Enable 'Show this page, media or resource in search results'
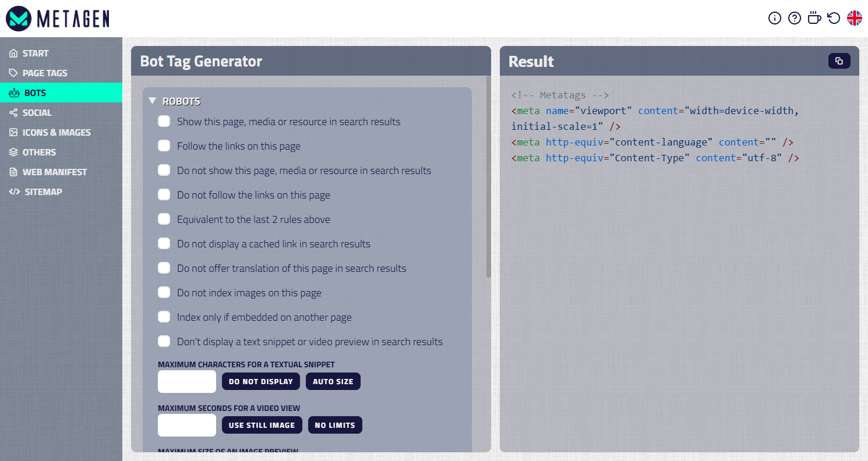 164,121
